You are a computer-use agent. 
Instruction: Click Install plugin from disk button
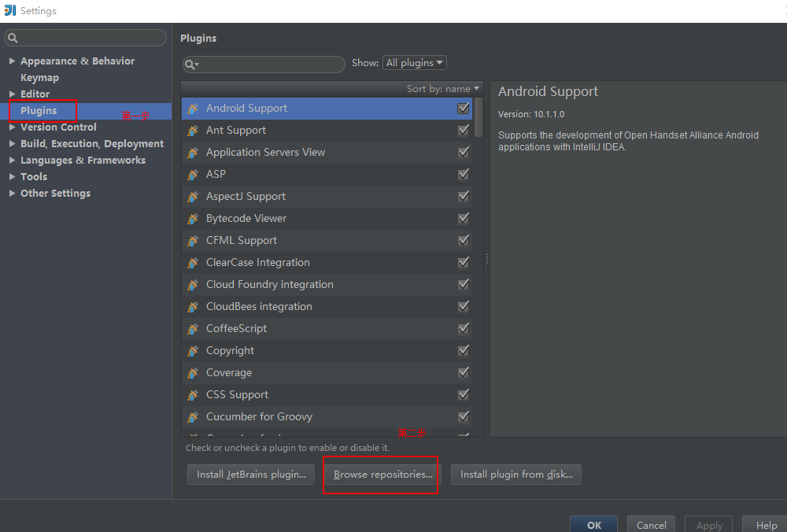[x=516, y=475]
